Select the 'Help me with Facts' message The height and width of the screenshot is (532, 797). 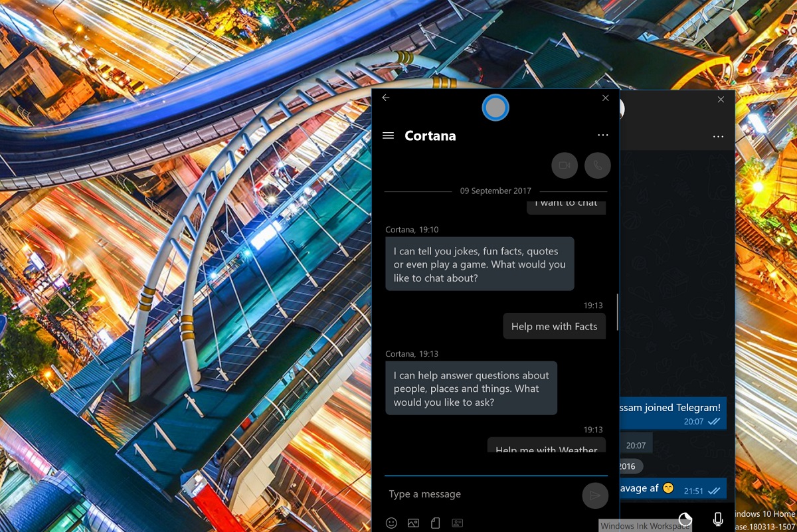[x=554, y=326]
